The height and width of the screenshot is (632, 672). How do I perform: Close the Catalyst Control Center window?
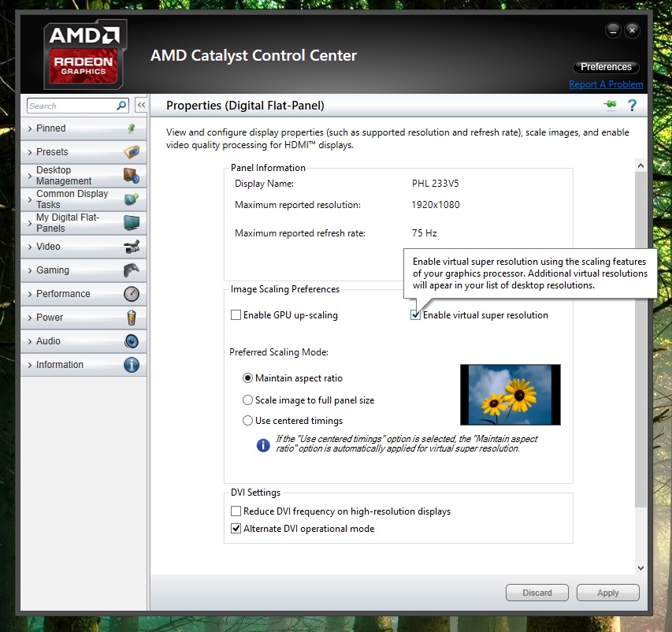(x=632, y=31)
